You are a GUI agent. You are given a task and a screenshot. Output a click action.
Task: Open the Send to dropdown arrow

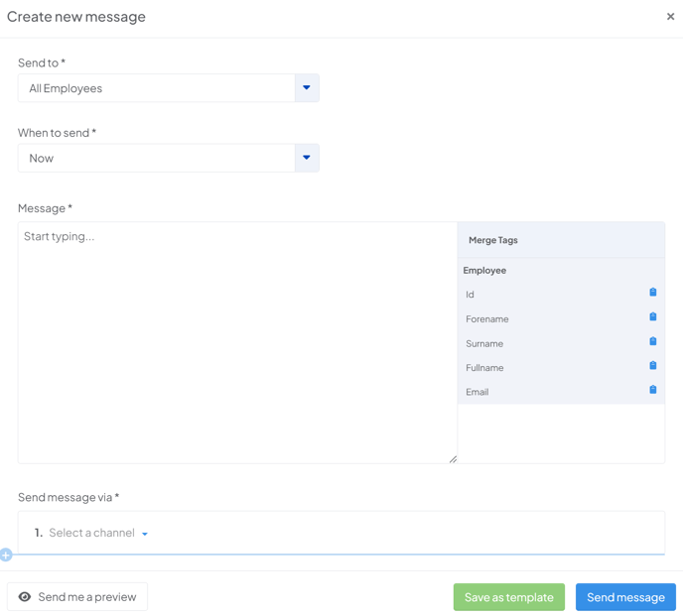tap(307, 88)
